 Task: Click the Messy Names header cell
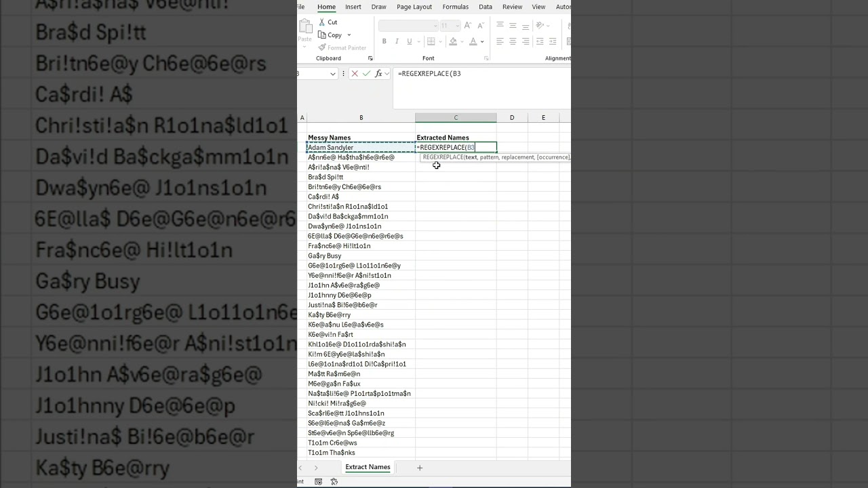(361, 138)
